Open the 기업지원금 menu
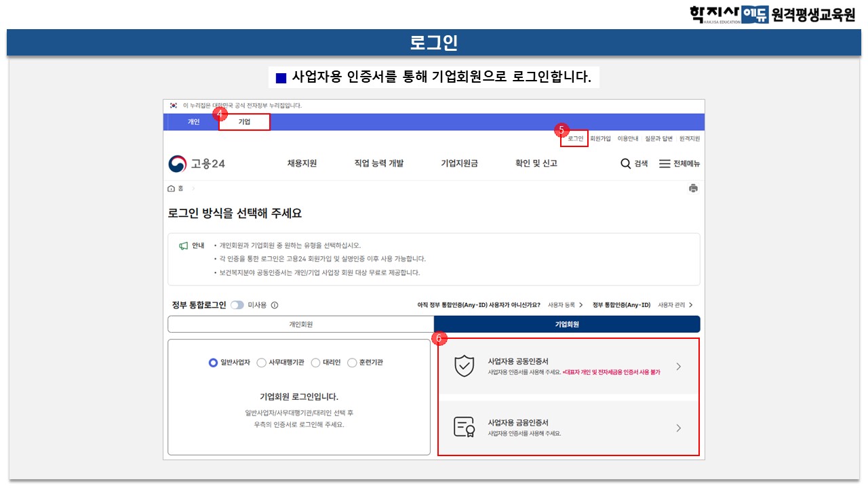The width and height of the screenshot is (868, 488). click(x=459, y=163)
